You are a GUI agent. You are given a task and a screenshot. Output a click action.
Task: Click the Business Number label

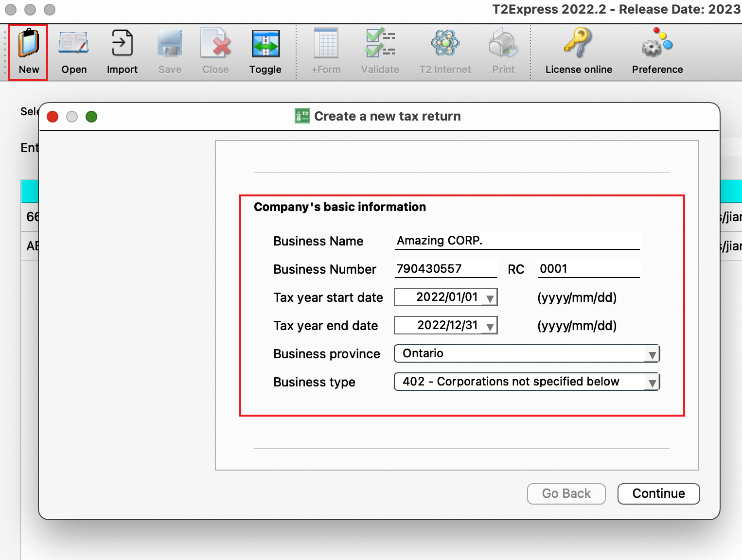coord(325,269)
